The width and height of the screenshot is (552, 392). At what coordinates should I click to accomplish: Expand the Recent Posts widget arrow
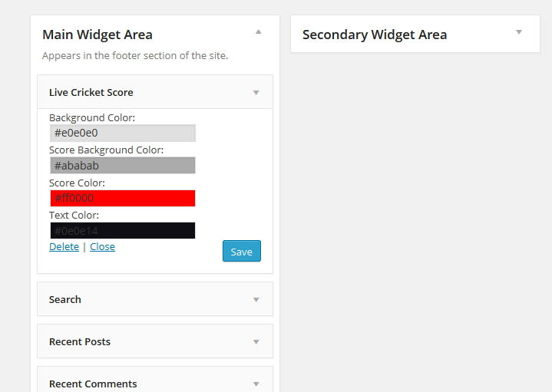point(256,342)
